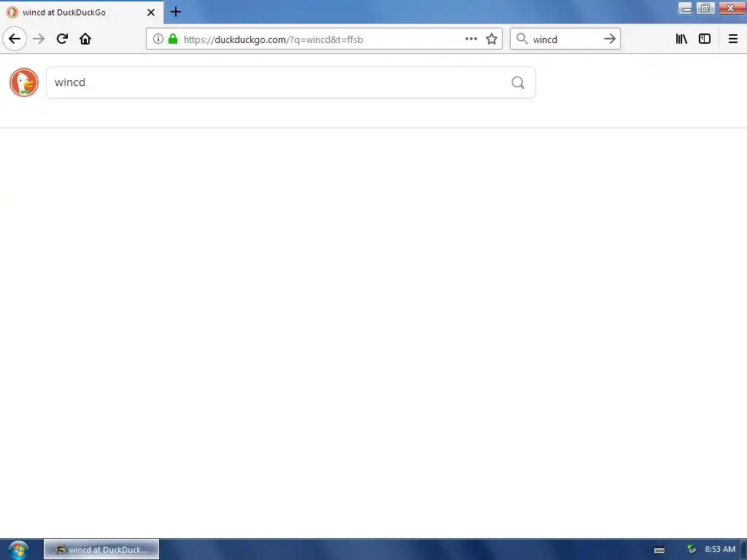Click the address bar URL
747x560 pixels.
(273, 39)
